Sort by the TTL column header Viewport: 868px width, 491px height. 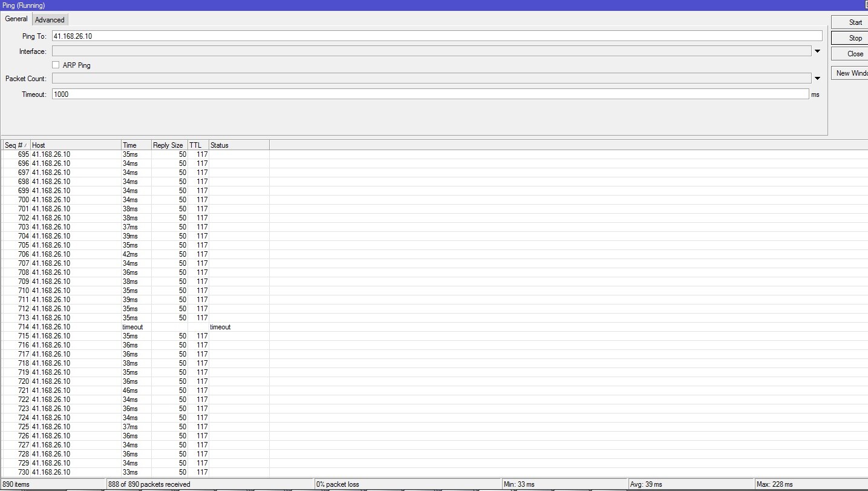click(198, 145)
